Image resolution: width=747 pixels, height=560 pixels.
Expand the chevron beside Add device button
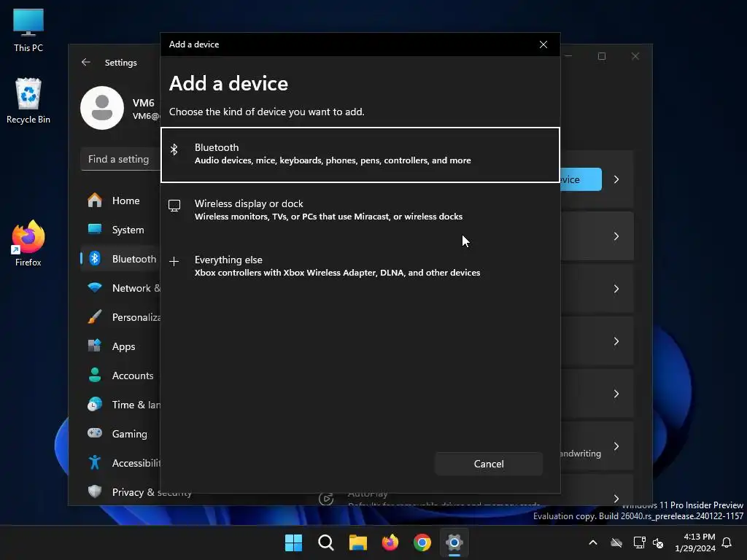[x=616, y=179]
